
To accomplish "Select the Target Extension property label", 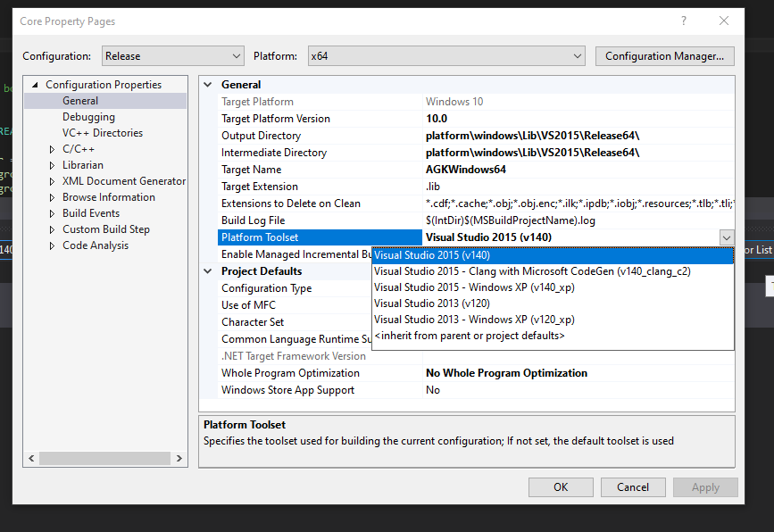I will point(260,187).
